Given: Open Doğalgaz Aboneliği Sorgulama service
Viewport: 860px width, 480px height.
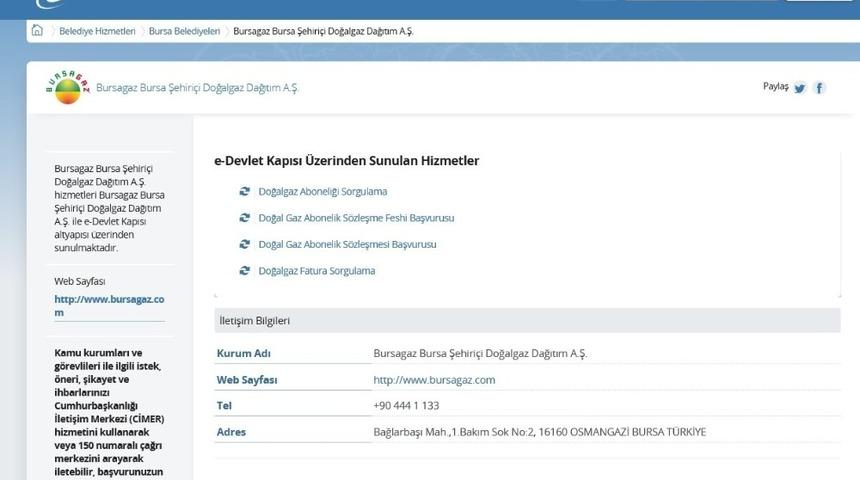Looking at the screenshot, I should 322,191.
